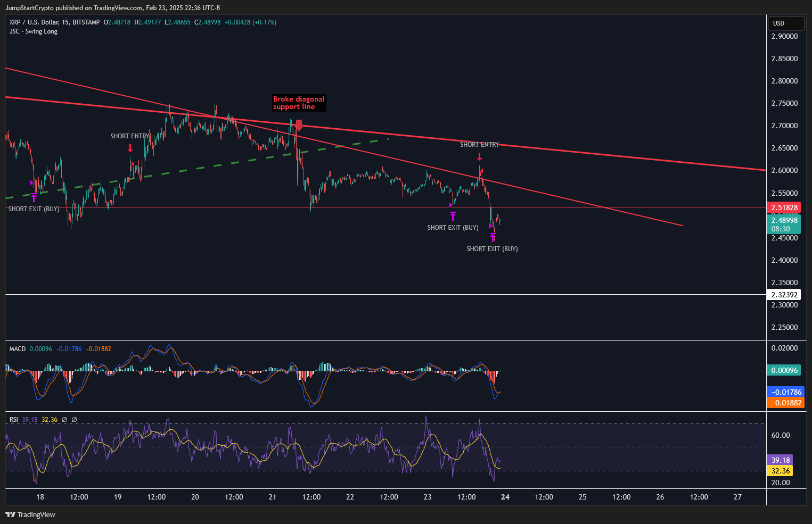
Task: Click the low value L2.48655
Action: 177,22
